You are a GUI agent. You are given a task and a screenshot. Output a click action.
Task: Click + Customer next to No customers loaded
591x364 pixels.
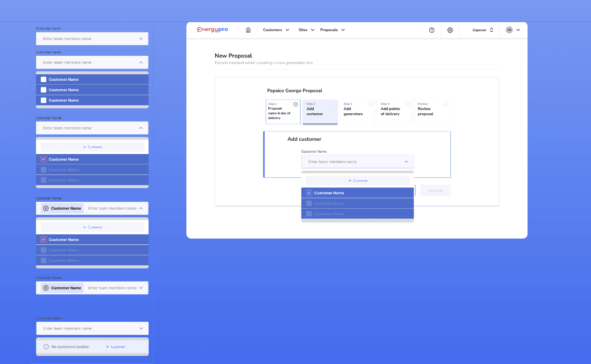(x=115, y=347)
